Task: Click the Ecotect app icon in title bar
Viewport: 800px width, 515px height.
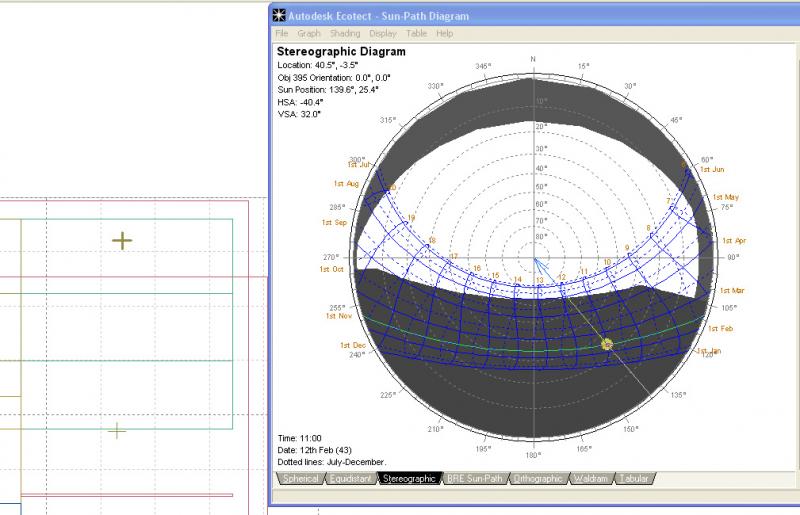Action: coord(279,15)
